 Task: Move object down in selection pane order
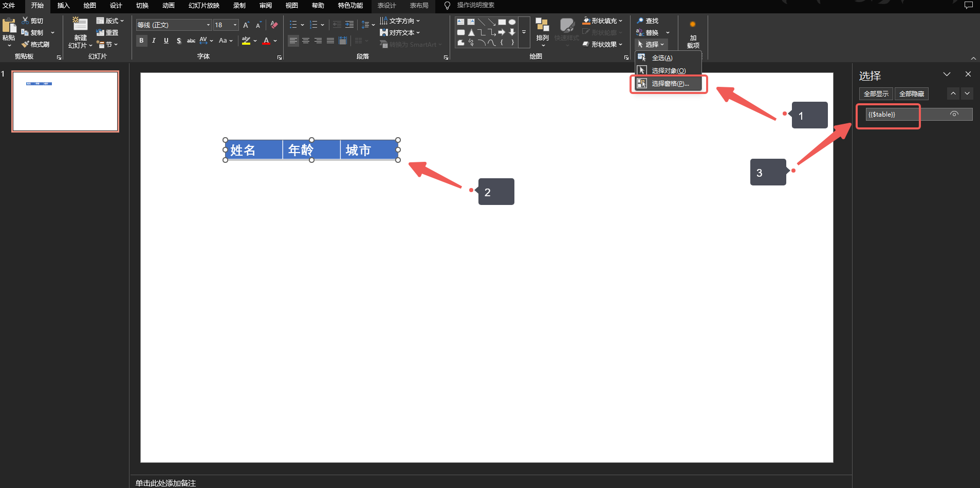[967, 93]
